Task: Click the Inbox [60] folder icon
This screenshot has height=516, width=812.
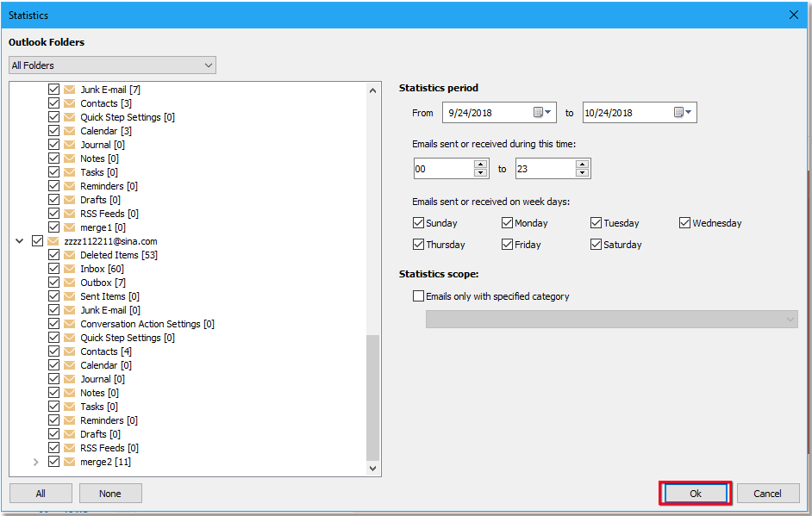Action: click(70, 268)
